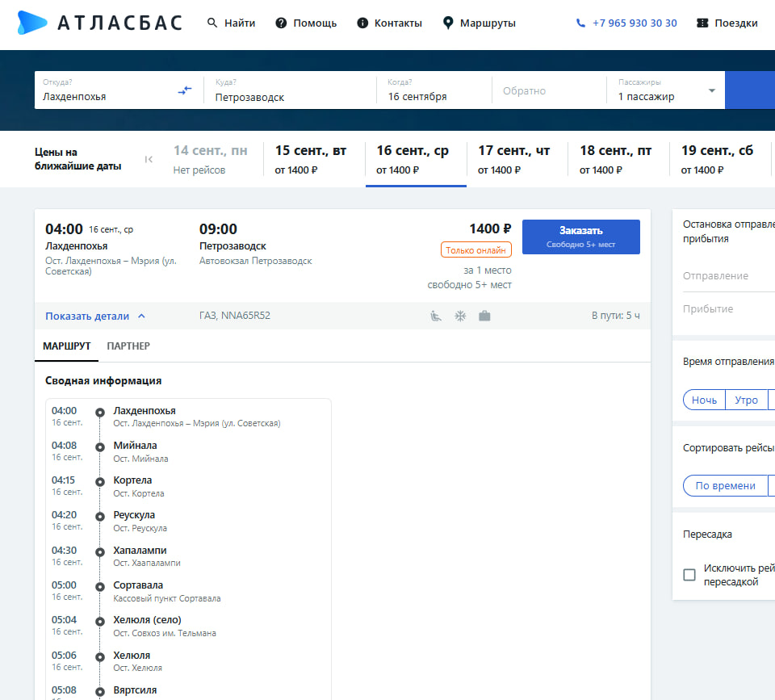Open the Отправление stop selector

[x=728, y=276]
